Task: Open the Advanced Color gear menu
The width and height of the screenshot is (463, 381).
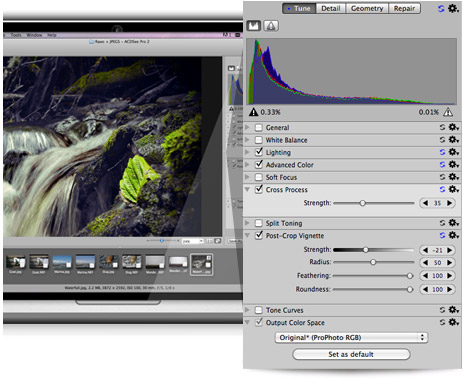Action: 454,164
